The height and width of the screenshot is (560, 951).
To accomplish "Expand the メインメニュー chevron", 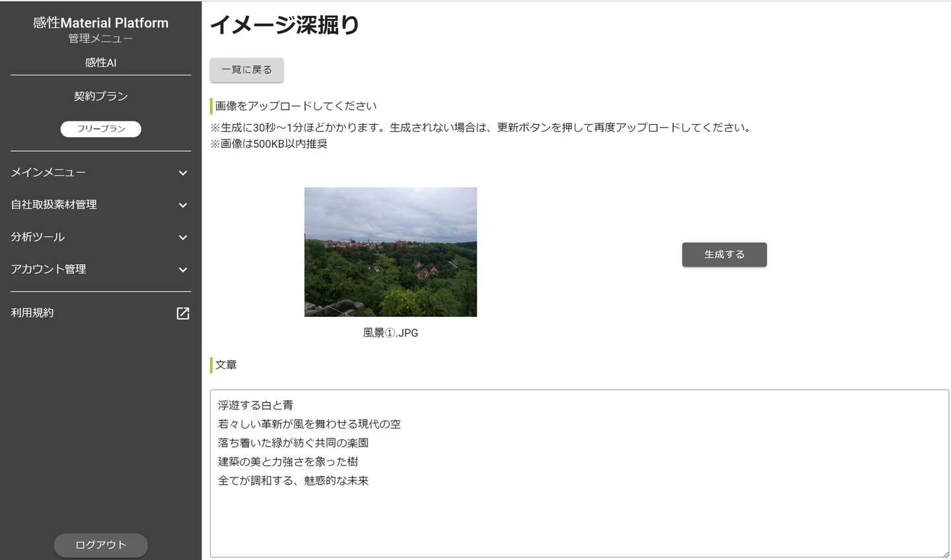I will point(183,173).
